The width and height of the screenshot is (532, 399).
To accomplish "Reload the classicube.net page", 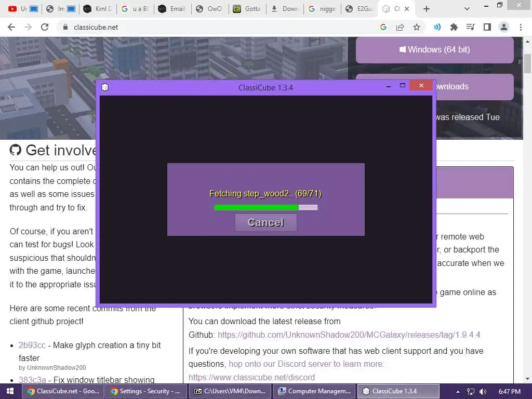I will point(45,27).
